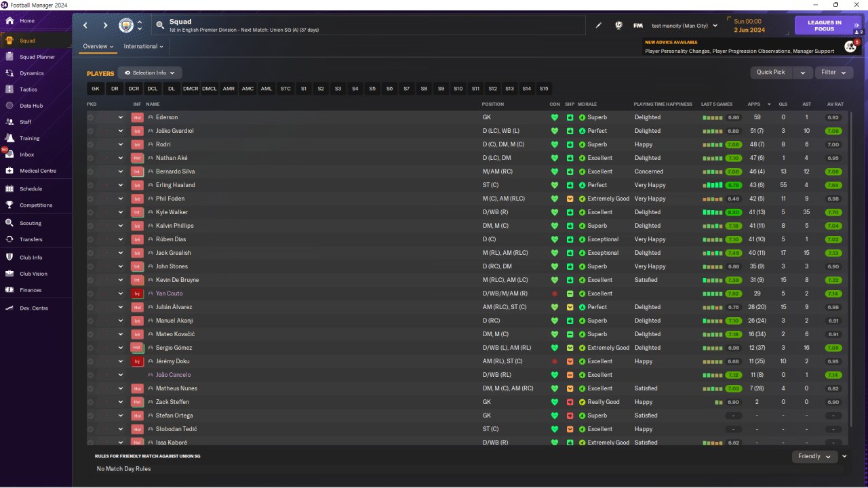
Task: Open the Squad Planner sidebar icon
Action: coord(9,57)
